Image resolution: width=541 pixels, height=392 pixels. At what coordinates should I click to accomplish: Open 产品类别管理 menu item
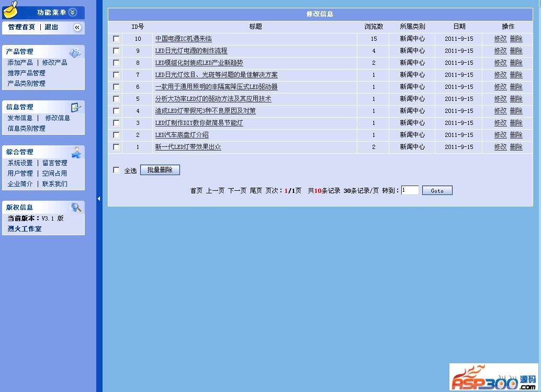click(26, 83)
